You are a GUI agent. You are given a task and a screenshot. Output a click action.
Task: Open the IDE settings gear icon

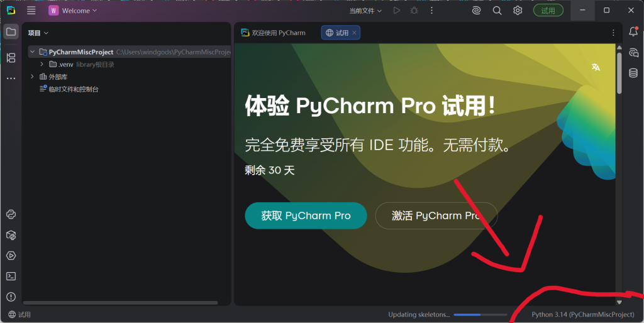tap(518, 11)
